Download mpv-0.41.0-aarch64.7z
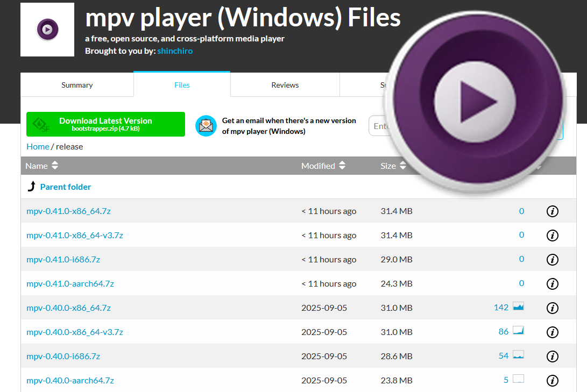This screenshot has height=392, width=587. pos(70,283)
